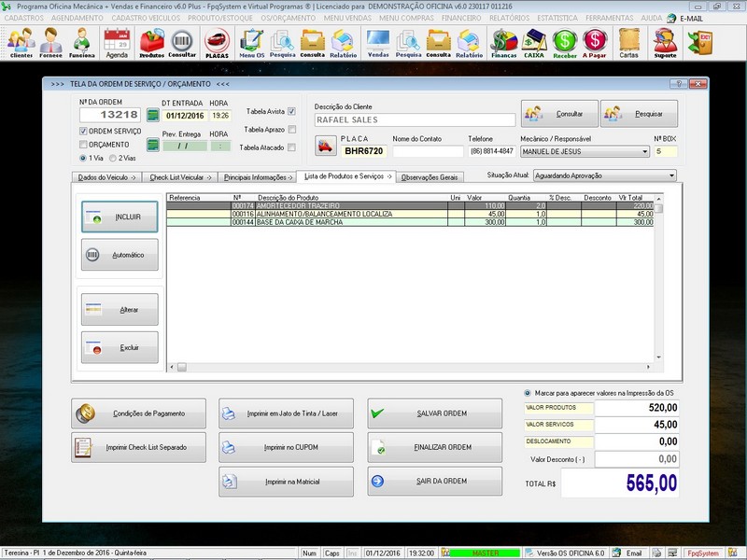Image resolution: width=747 pixels, height=560 pixels.
Task: Toggle ORÇAMENTO checkbox
Action: [x=83, y=145]
